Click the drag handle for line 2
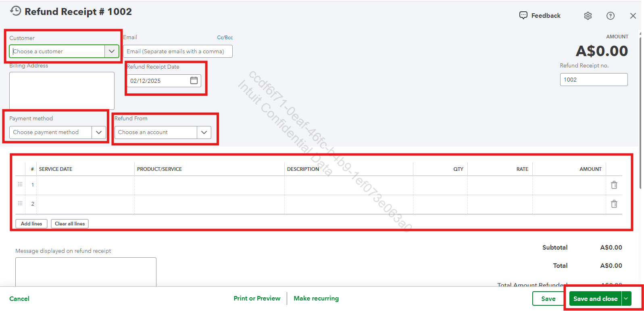The height and width of the screenshot is (311, 644). click(x=20, y=203)
